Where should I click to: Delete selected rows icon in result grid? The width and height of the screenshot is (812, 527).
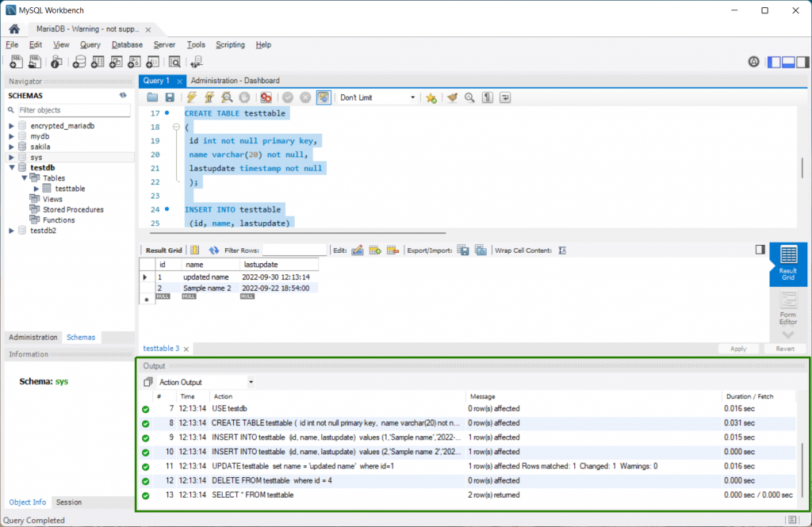click(393, 250)
